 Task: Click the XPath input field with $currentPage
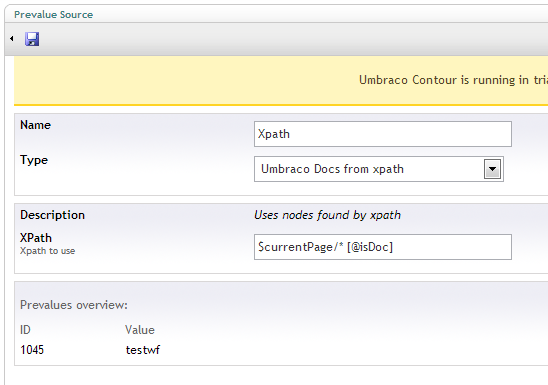pyautogui.click(x=383, y=247)
